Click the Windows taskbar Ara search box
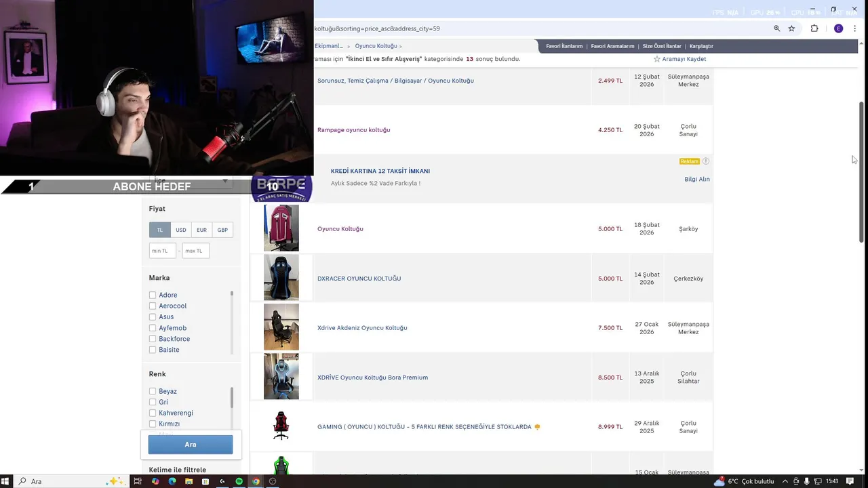The width and height of the screenshot is (868, 488). point(71,481)
